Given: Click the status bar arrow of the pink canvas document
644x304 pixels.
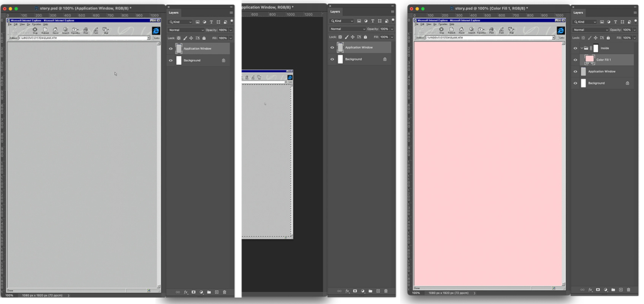Looking at the screenshot, I should click(x=475, y=293).
